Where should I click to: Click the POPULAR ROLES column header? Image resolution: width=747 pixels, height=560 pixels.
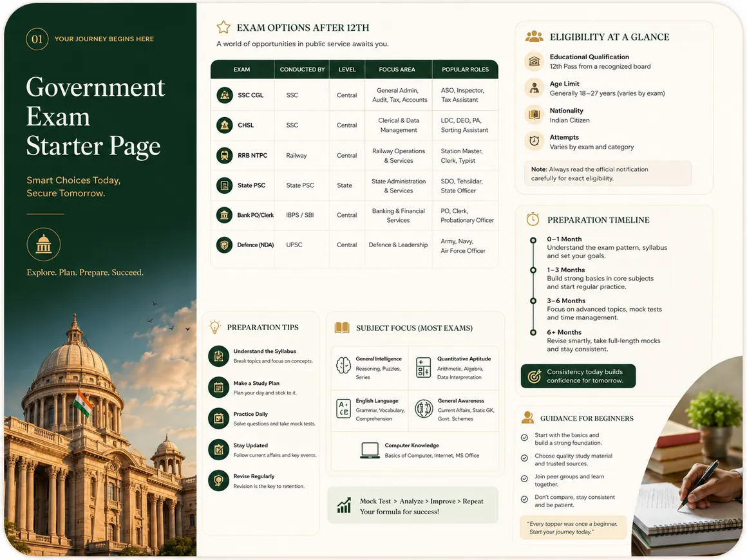[x=466, y=70]
